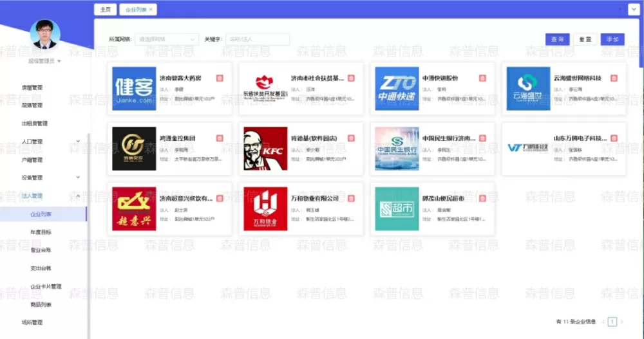
Task: Click the 鸿通金控集团 company name
Action: (x=178, y=138)
